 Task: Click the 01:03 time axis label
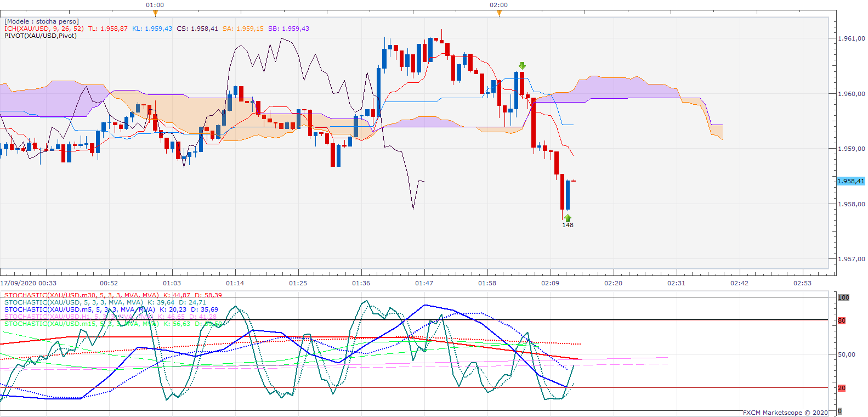pyautogui.click(x=172, y=283)
